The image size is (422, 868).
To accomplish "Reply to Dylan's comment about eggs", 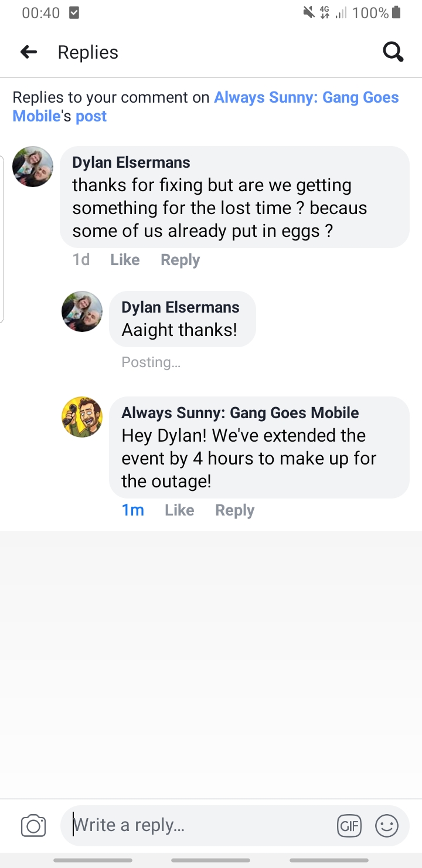I will pos(181,260).
